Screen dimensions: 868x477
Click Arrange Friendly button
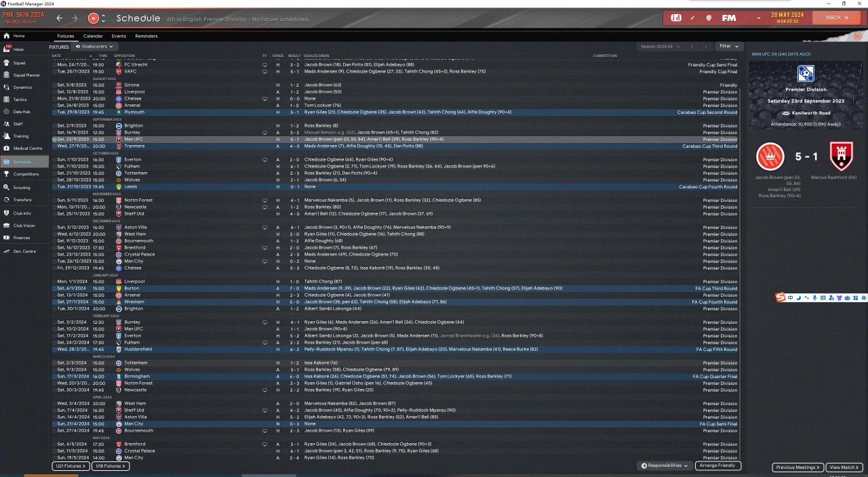coord(718,466)
